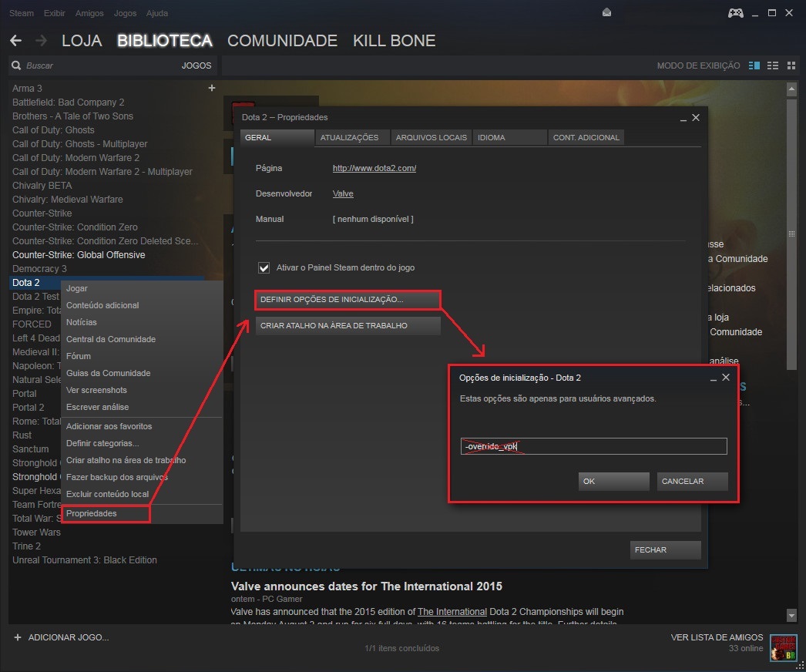Go to the COMUNIDADE section
This screenshot has height=672, width=806.
pos(282,41)
